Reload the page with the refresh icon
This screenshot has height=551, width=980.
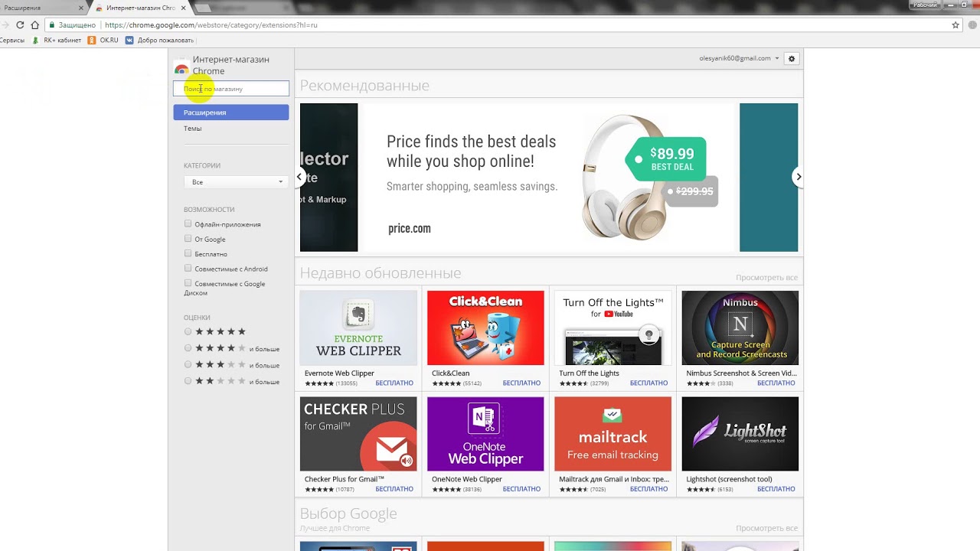click(x=20, y=24)
